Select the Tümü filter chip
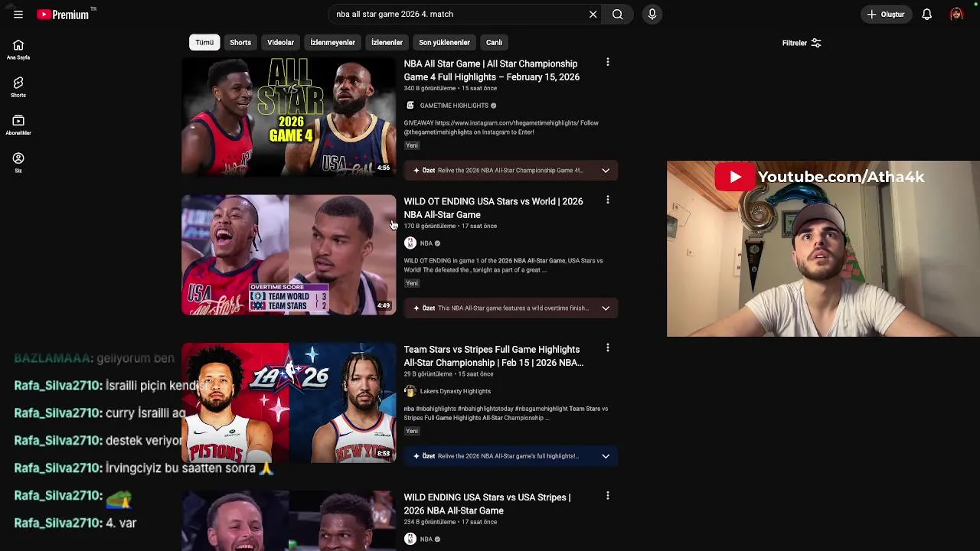Viewport: 980px width, 551px height. pyautogui.click(x=204, y=43)
